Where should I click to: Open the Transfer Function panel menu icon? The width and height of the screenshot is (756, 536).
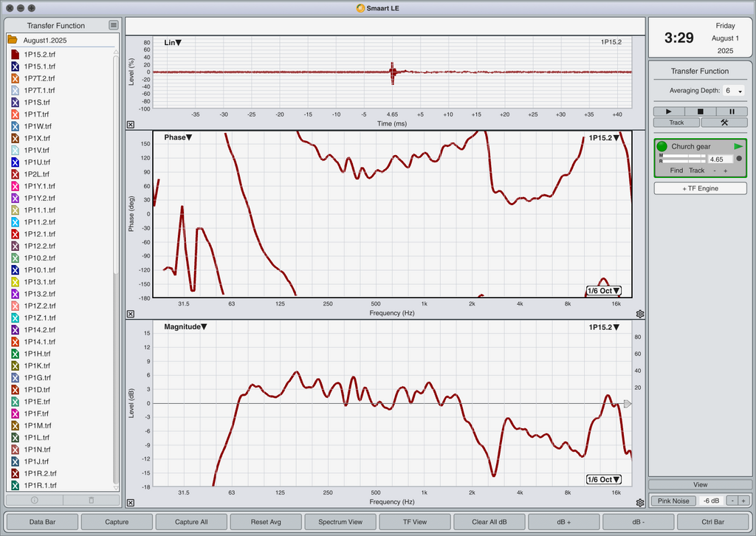click(x=113, y=25)
